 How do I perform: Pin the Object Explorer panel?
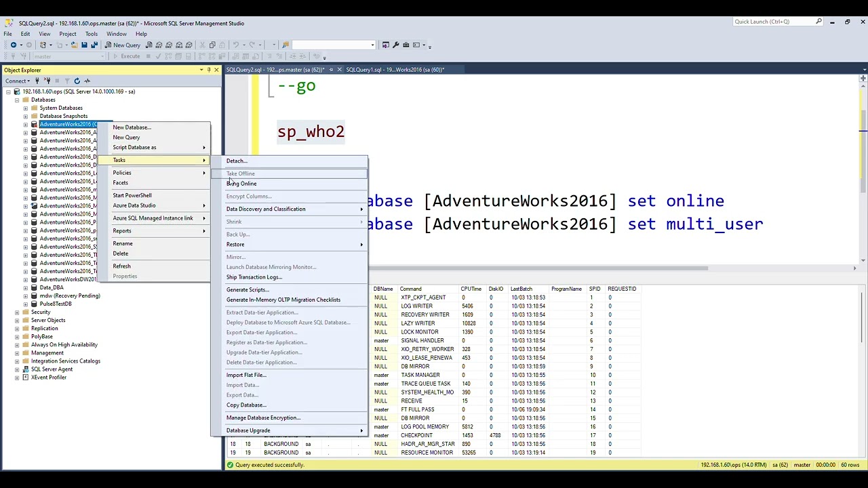(x=209, y=70)
